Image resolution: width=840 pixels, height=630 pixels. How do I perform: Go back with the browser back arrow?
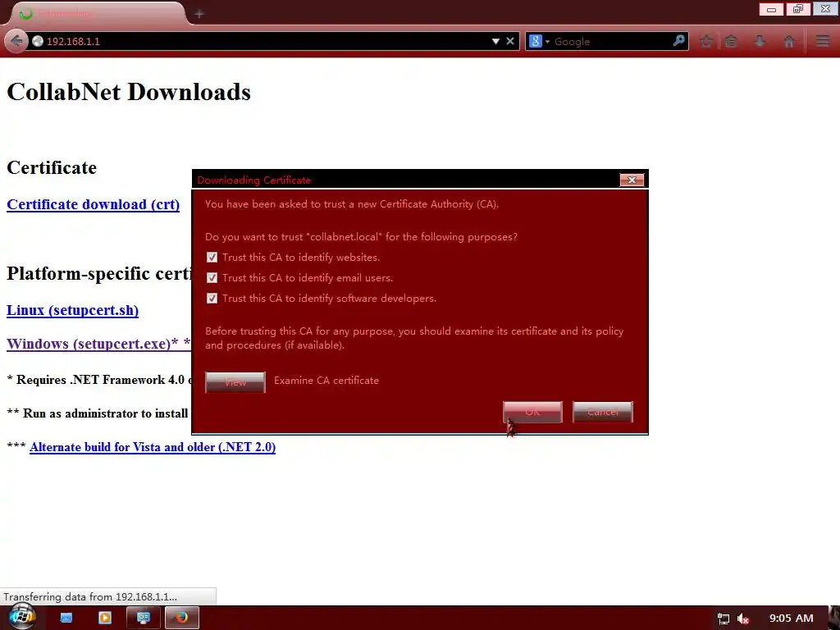point(16,41)
